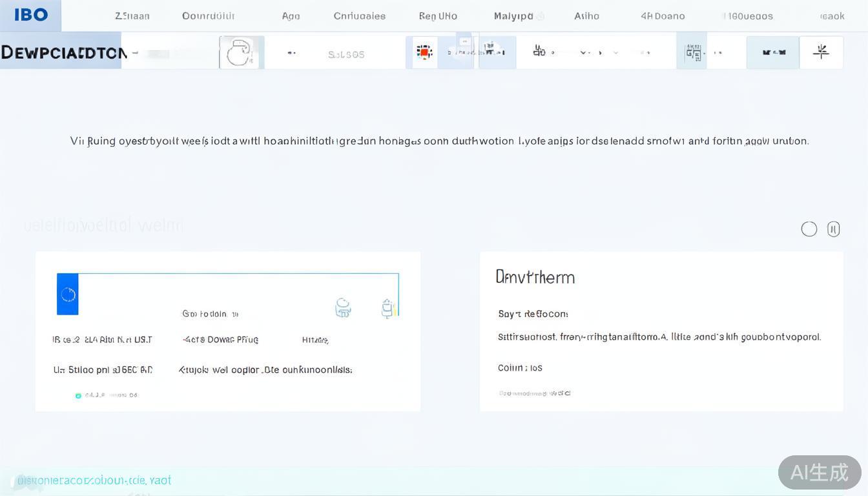The width and height of the screenshot is (868, 496).
Task: Click the curved arrow icon in the toolbar
Action: tap(240, 53)
